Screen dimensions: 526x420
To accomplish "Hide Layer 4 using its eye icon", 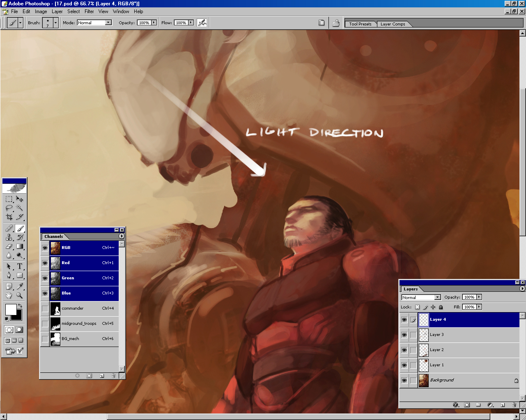I will [x=404, y=320].
